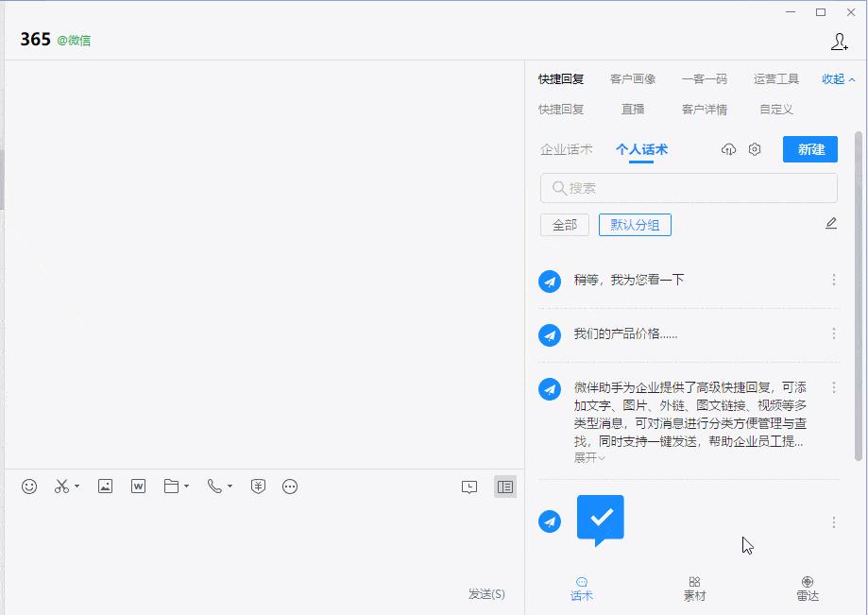The width and height of the screenshot is (868, 615).
Task: Click the 新建 button
Action: tap(810, 149)
